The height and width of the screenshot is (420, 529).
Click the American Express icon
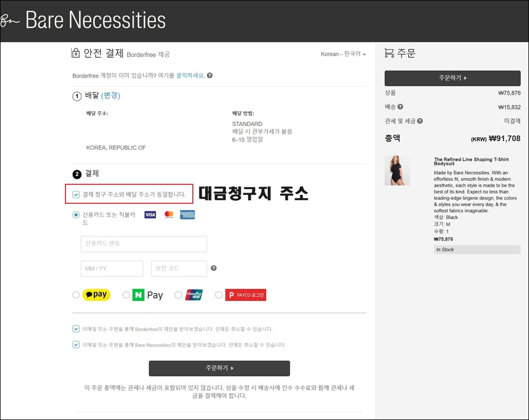(187, 215)
